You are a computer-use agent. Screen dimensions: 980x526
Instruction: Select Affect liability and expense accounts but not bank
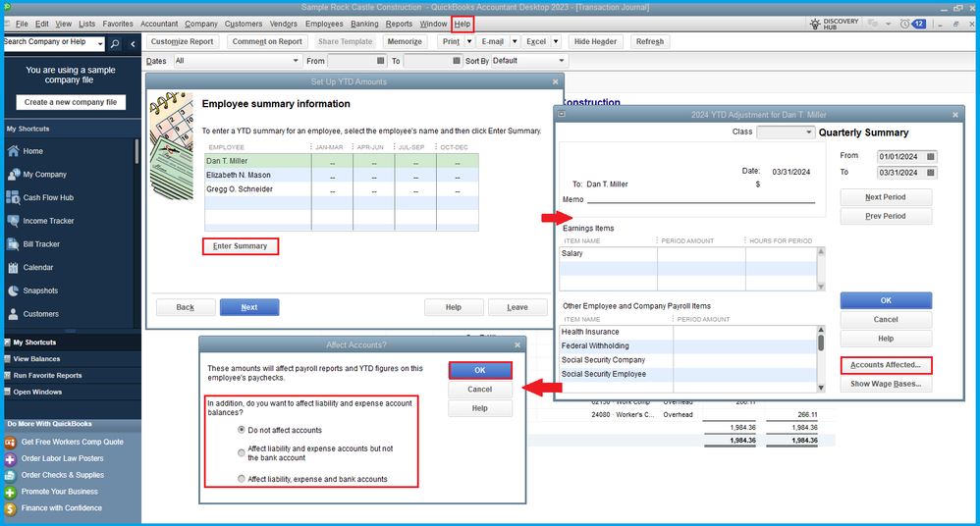coord(242,453)
